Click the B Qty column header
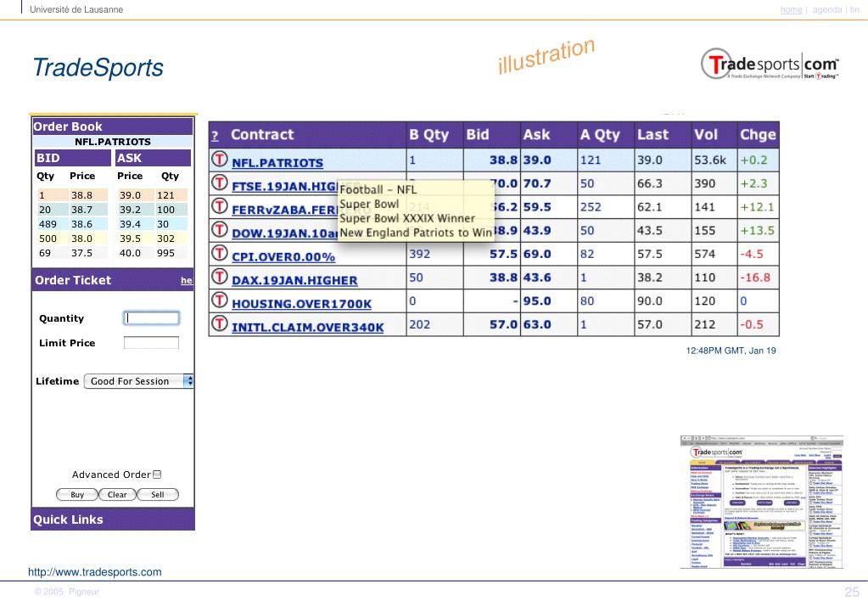The height and width of the screenshot is (601, 868). 429,135
